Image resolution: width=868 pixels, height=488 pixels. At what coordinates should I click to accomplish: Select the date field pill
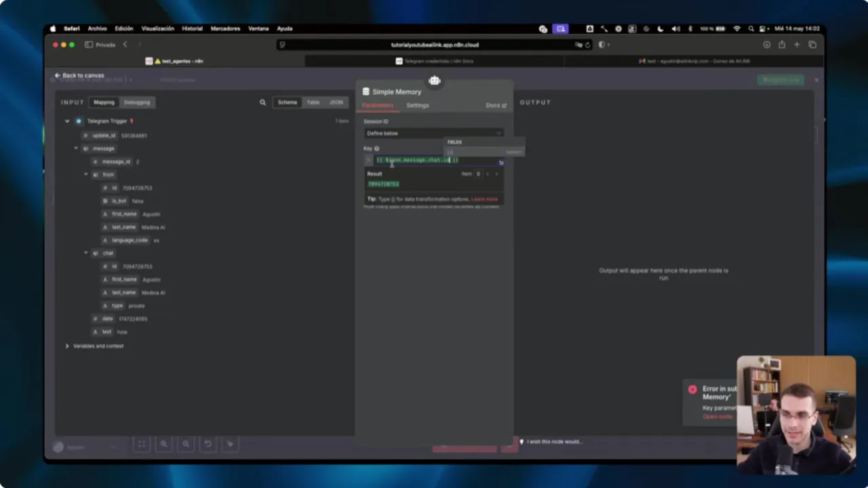(x=104, y=319)
